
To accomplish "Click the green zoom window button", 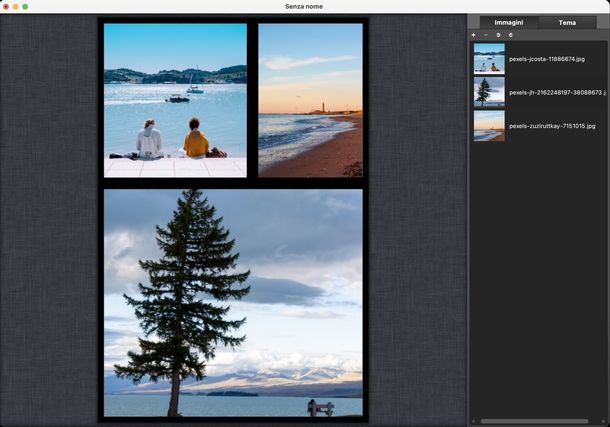I will (25, 7).
